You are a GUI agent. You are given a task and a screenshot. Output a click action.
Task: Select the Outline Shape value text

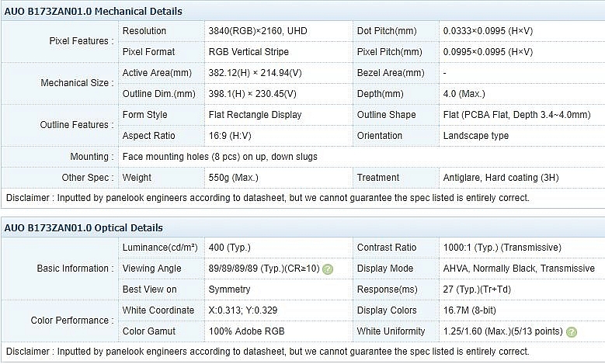[516, 115]
